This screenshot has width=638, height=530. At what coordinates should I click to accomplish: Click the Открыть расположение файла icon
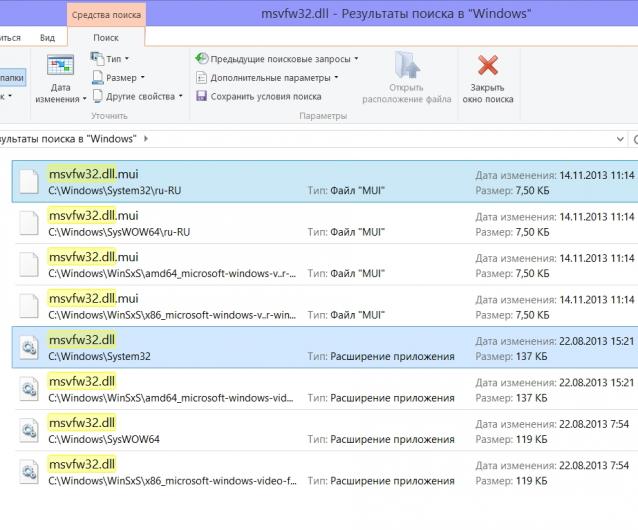tap(406, 65)
